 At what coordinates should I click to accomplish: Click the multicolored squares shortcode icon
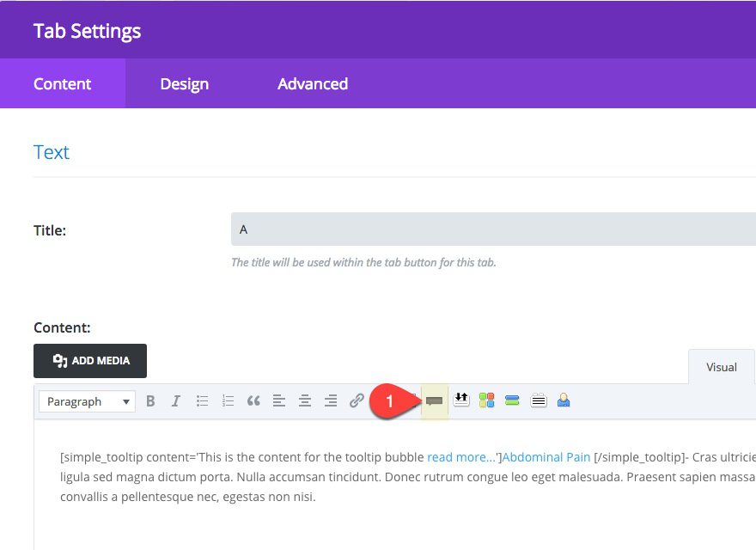coord(487,400)
